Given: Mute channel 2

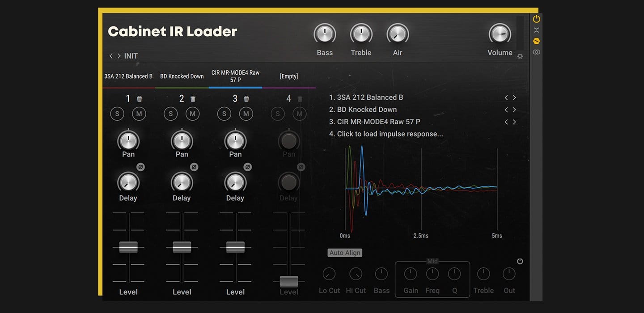Looking at the screenshot, I should click(192, 114).
